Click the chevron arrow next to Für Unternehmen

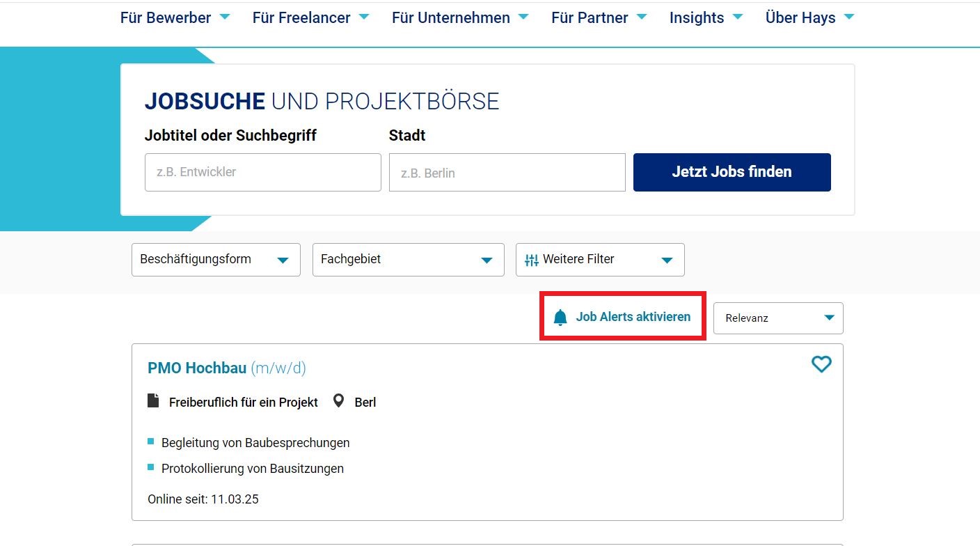[523, 17]
